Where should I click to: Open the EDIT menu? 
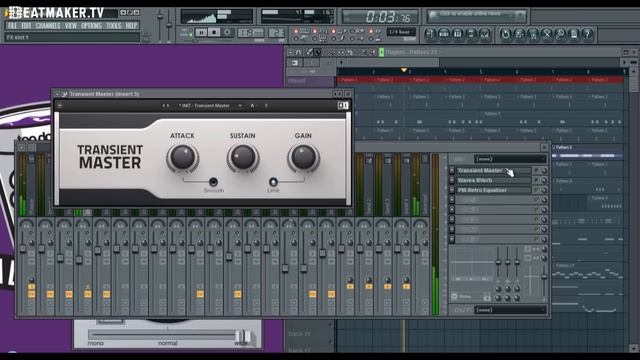pos(26,26)
